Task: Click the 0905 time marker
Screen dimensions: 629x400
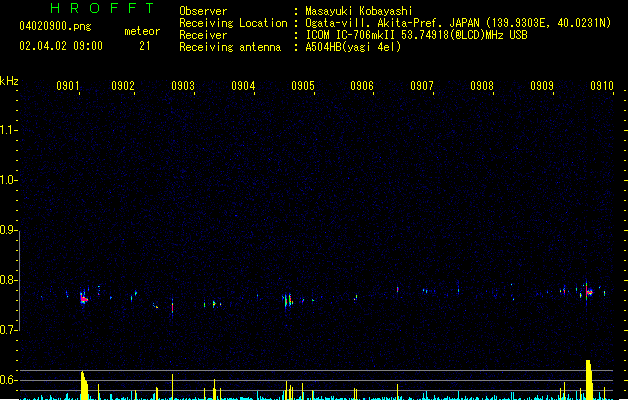Action: coord(303,86)
